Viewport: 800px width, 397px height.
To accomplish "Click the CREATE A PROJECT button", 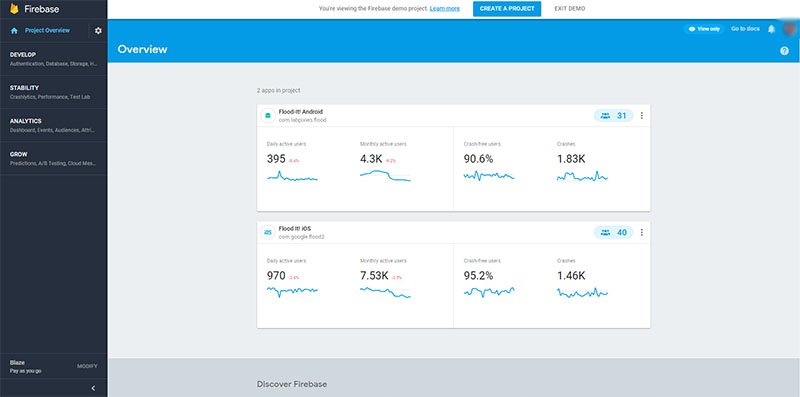I will point(507,9).
